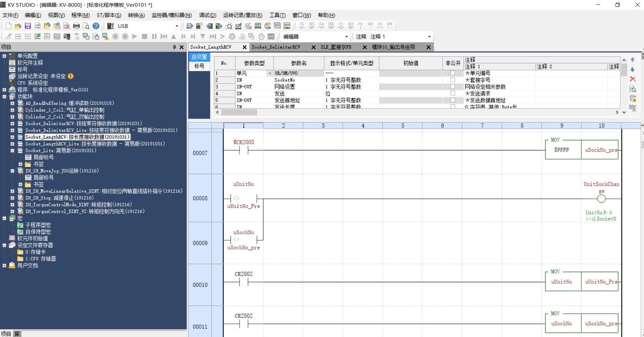644x337 pixels.
Task: Expand the 单元配置 tree node
Action: pos(4,56)
